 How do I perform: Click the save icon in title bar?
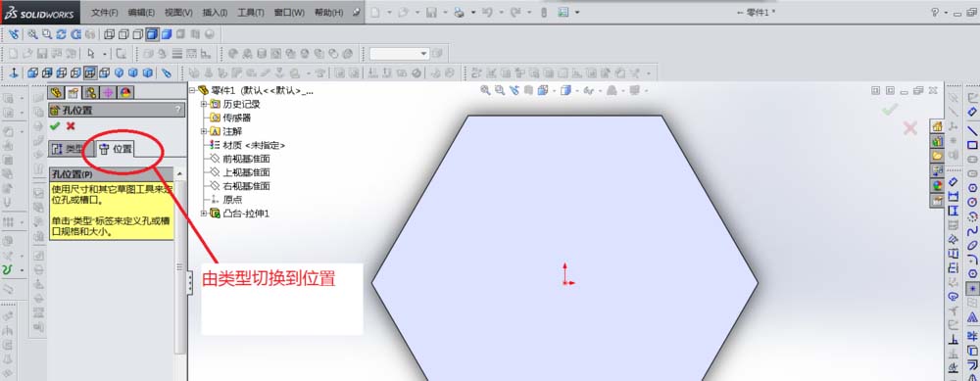[431, 12]
